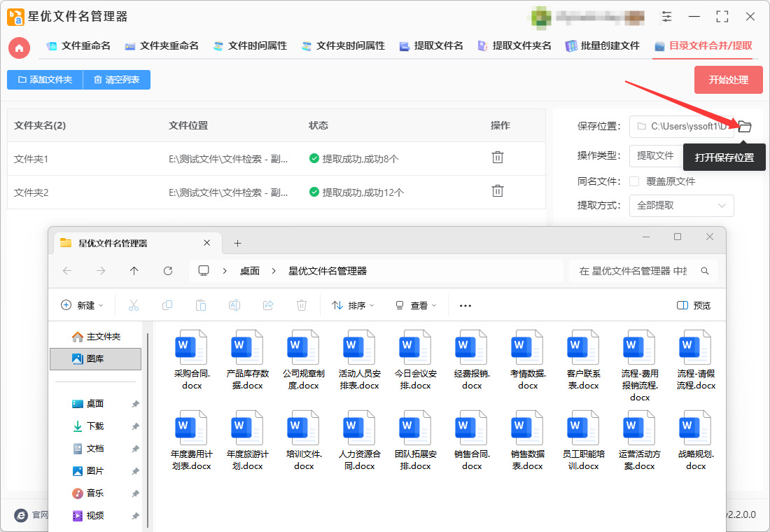
Task: Click the 开始处理 button
Action: pyautogui.click(x=728, y=80)
